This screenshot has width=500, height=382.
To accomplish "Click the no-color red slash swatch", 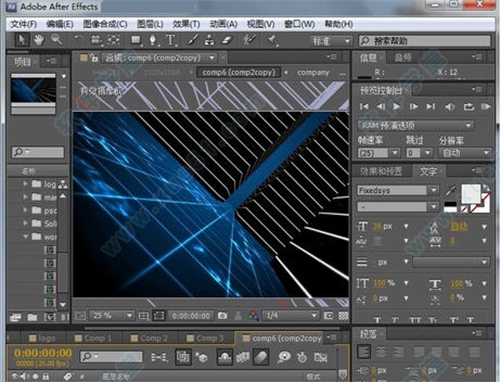I will pos(463,209).
